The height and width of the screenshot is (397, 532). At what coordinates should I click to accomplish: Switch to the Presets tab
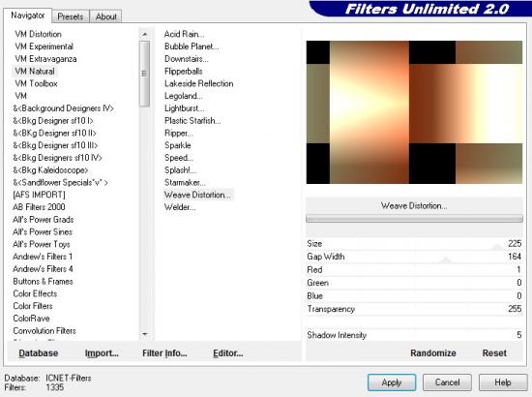(x=71, y=16)
